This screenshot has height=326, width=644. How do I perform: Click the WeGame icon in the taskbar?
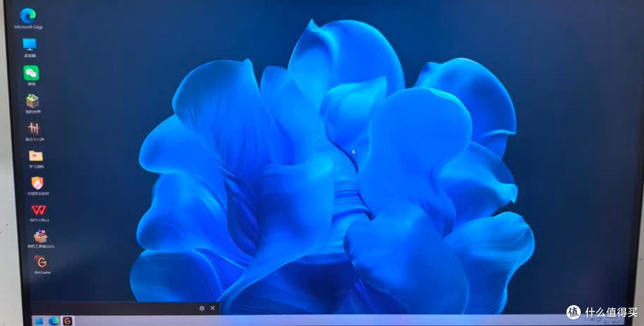coord(67,321)
